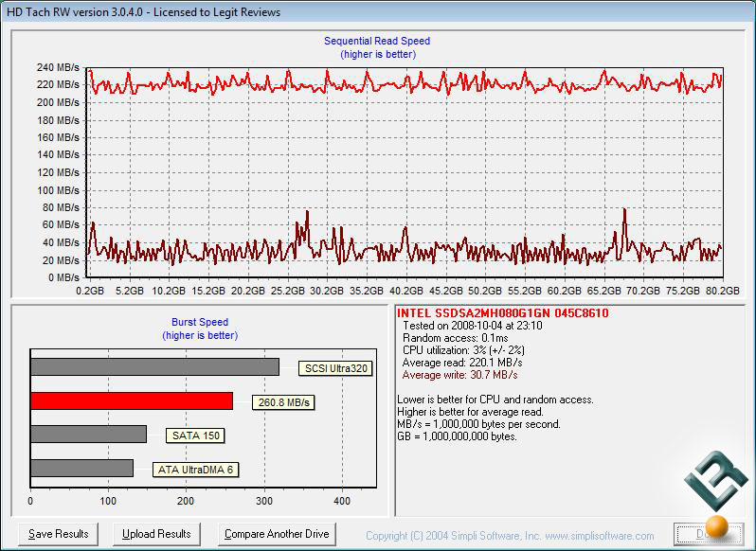Viewport: 756px width, 551px height.
Task: Click the 260.8 MB/s label
Action: (283, 402)
